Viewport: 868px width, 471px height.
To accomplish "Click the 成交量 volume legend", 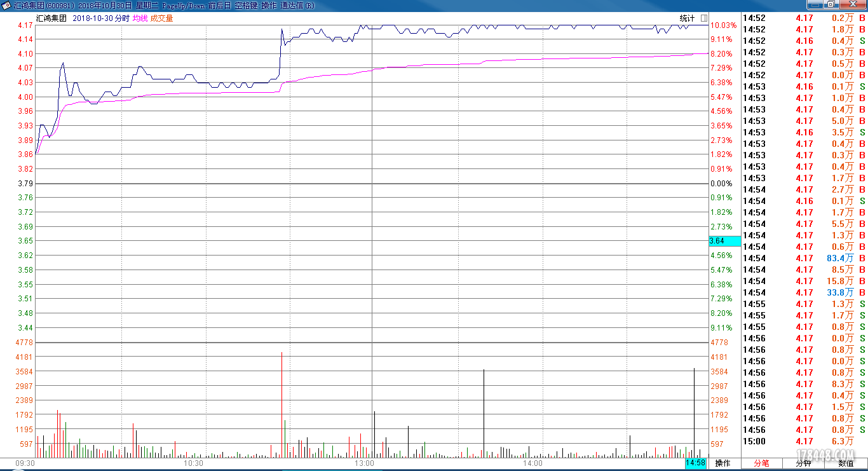I will (x=161, y=18).
